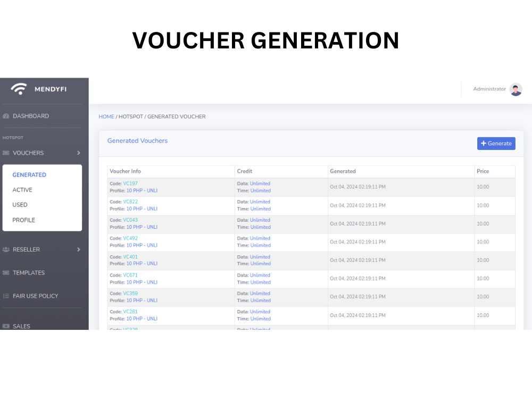Click the Generate button

tap(496, 144)
